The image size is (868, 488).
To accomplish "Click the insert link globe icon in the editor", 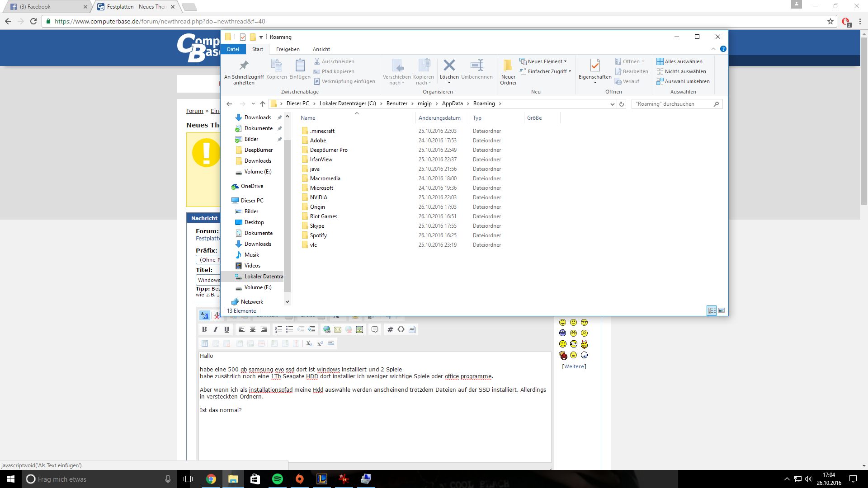I will (x=327, y=329).
